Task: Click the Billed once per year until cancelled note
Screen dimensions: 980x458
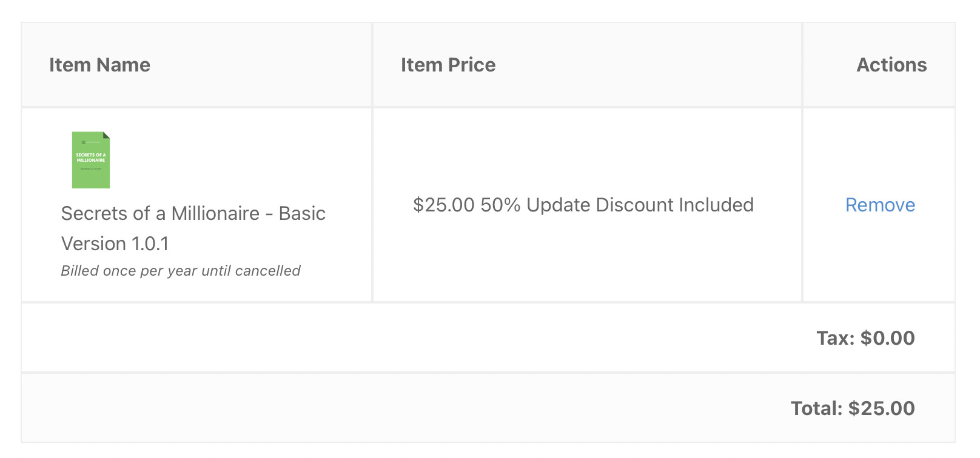Action: point(181,271)
